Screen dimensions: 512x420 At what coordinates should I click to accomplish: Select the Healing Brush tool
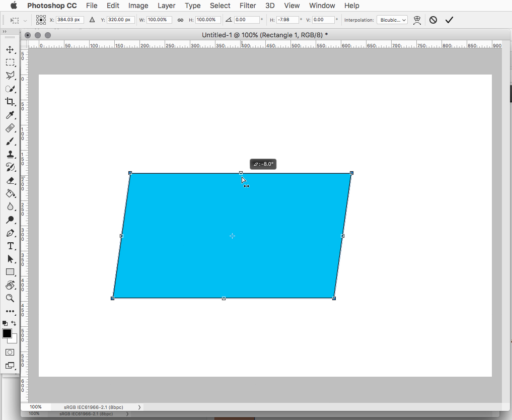tap(10, 128)
